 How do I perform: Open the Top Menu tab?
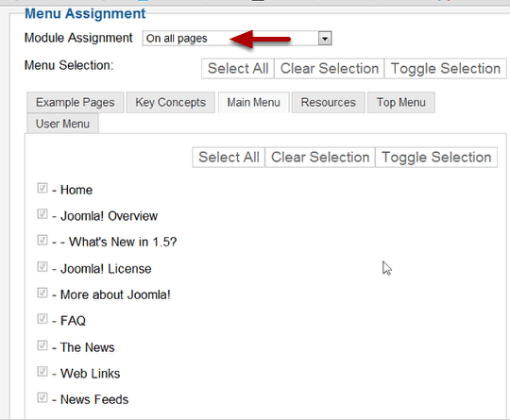coord(401,102)
